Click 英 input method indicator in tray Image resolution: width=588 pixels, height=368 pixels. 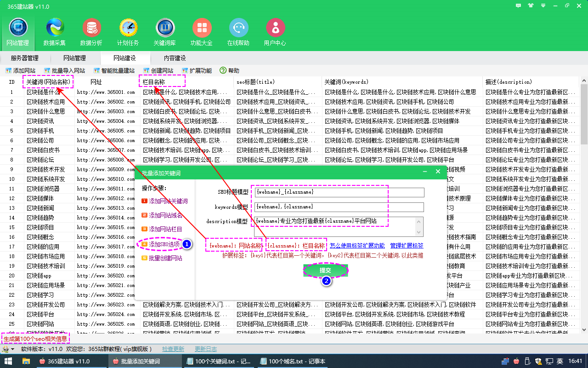560,361
